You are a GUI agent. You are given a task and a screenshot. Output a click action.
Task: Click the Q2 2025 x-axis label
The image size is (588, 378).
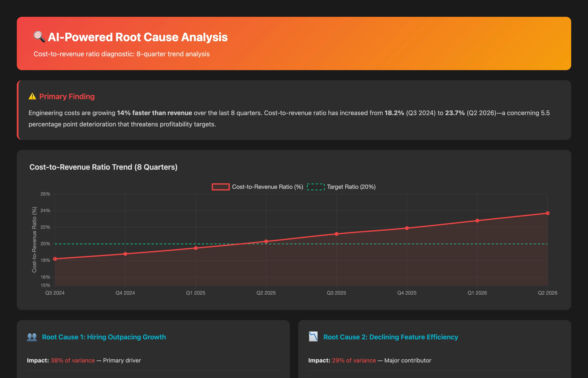pos(266,293)
